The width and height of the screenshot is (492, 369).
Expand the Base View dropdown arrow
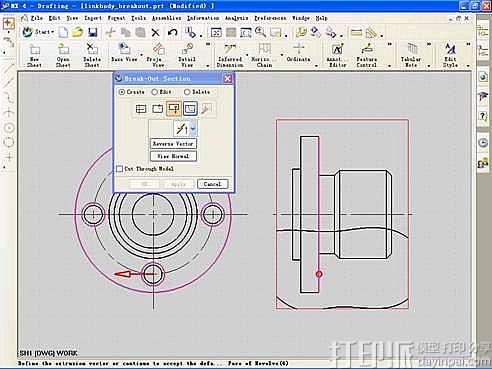(x=141, y=54)
